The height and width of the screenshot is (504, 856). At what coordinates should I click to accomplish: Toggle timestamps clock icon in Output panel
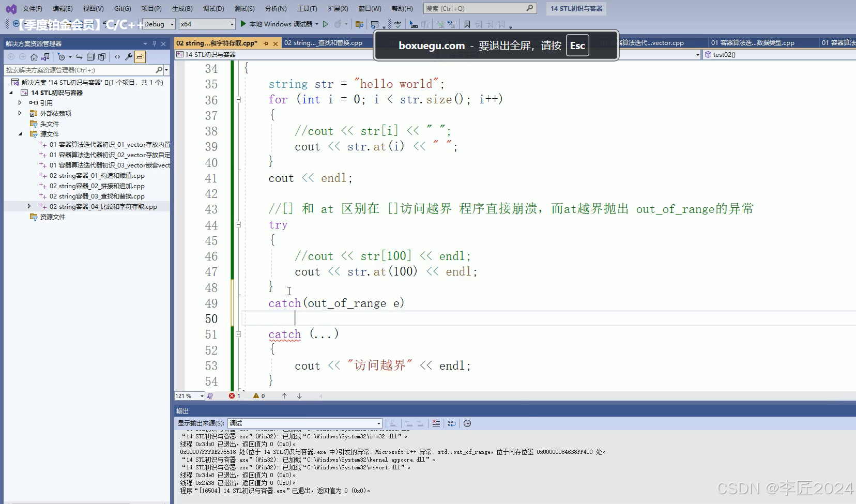(467, 423)
